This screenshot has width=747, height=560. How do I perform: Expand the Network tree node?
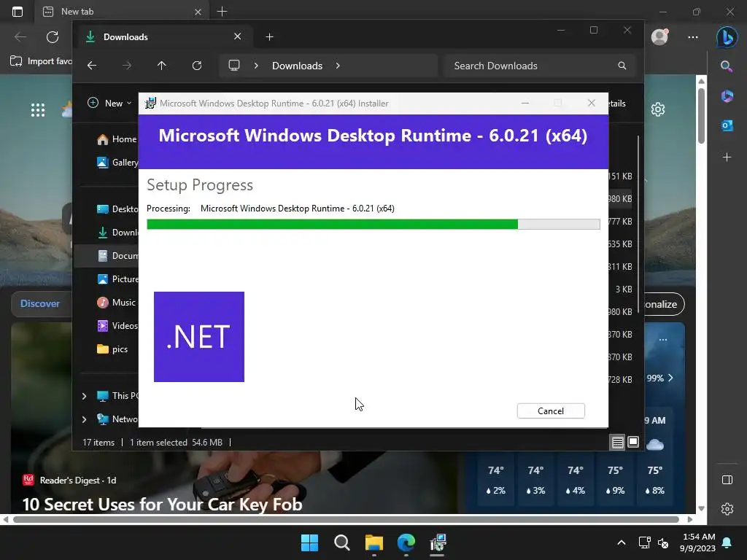pos(85,419)
